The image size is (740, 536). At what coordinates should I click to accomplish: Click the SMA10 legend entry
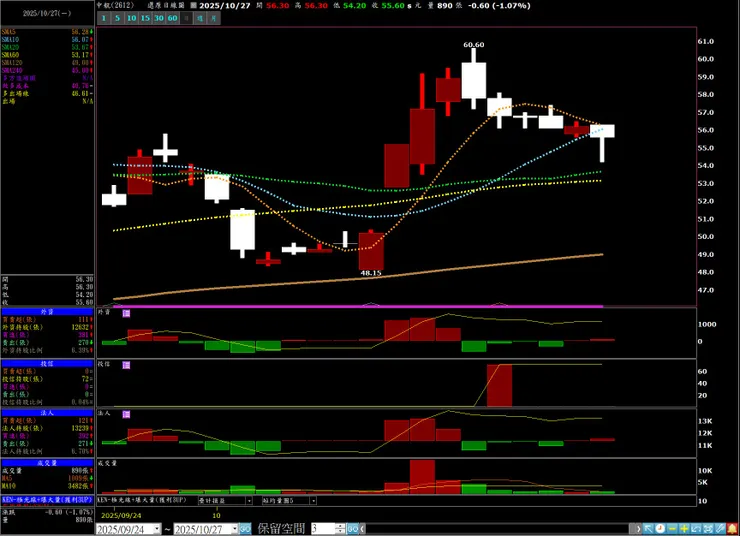[x=47, y=40]
